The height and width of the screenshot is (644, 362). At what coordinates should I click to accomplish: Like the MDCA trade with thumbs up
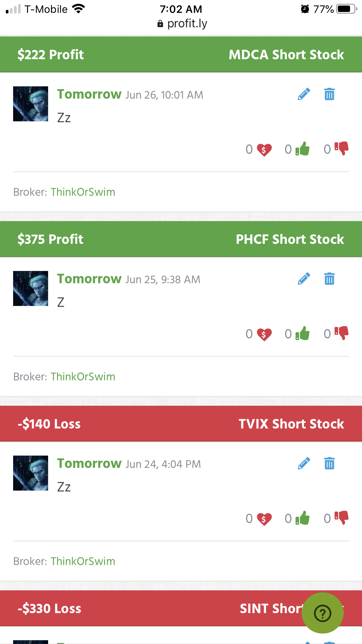303,149
